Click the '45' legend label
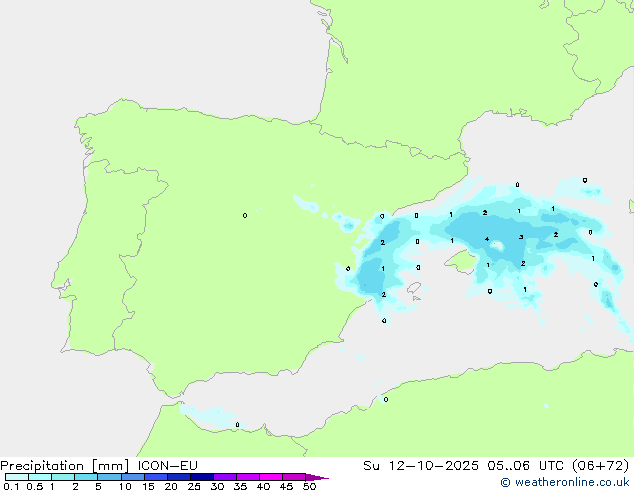This screenshot has width=634, height=490. point(286,486)
